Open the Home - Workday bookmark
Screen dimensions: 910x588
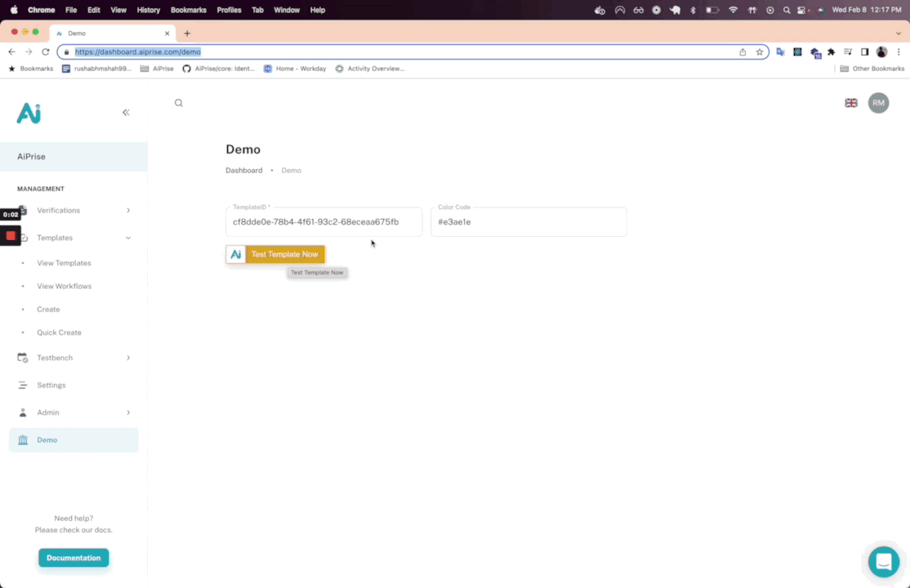pyautogui.click(x=295, y=69)
